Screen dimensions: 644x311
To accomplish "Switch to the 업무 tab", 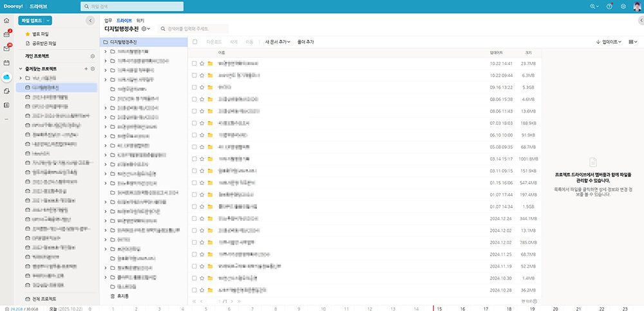I will (108, 21).
